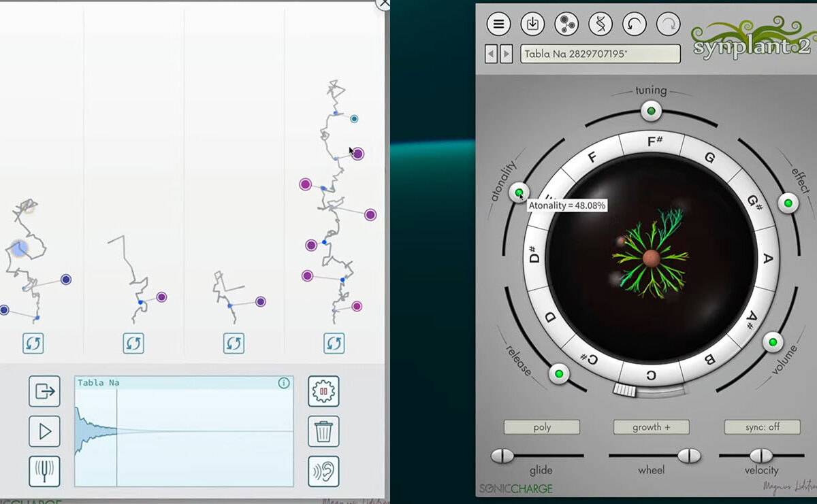Open the DNA editor helix icon
The image size is (817, 504).
(600, 24)
